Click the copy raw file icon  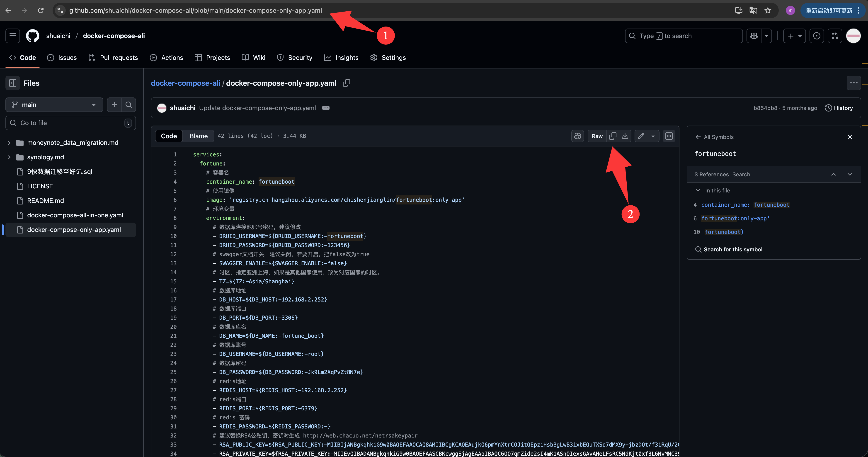tap(613, 136)
